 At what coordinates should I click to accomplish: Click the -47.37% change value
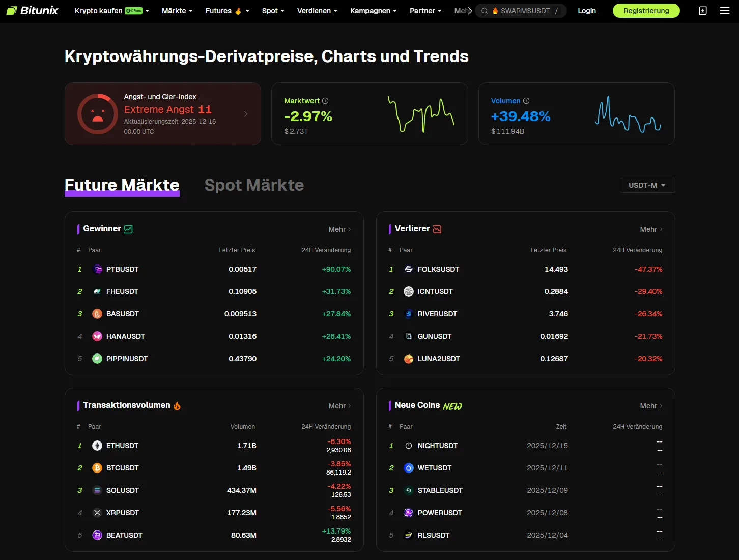click(648, 269)
